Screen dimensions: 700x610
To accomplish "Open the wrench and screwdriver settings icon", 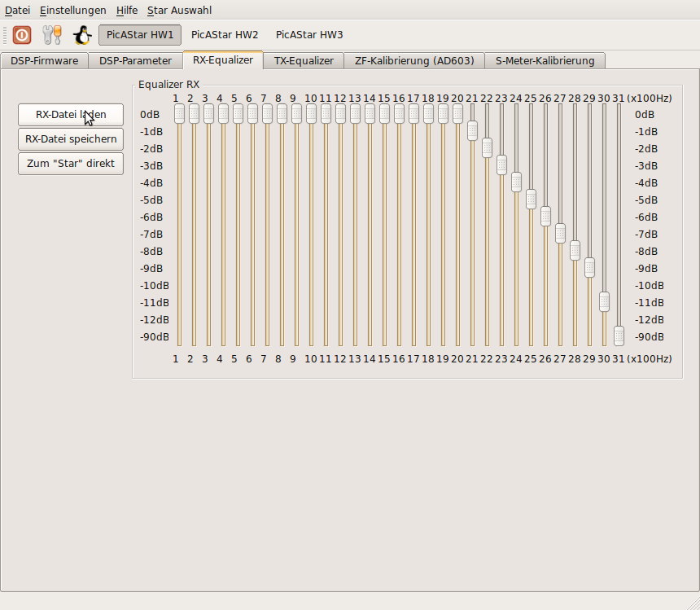I will tap(52, 35).
